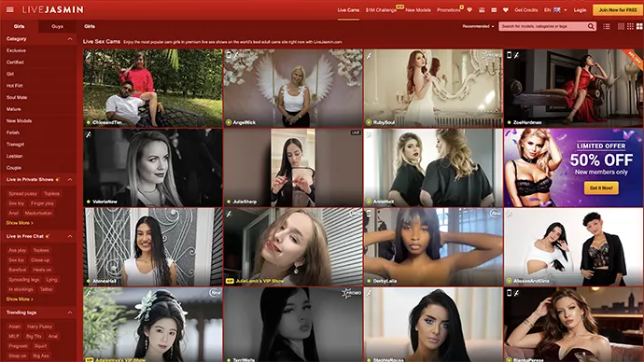
Task: Collapse Live in Private Shows section
Action: 70,180
